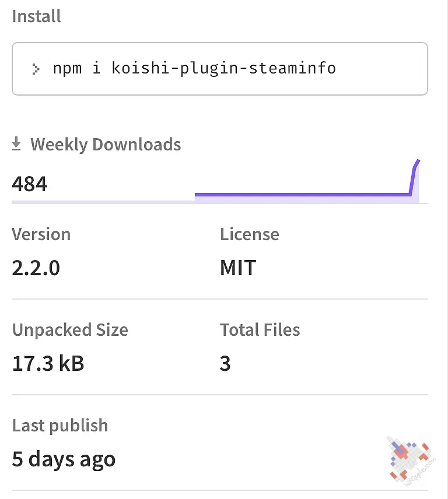Click inside the install command box

click(220, 69)
